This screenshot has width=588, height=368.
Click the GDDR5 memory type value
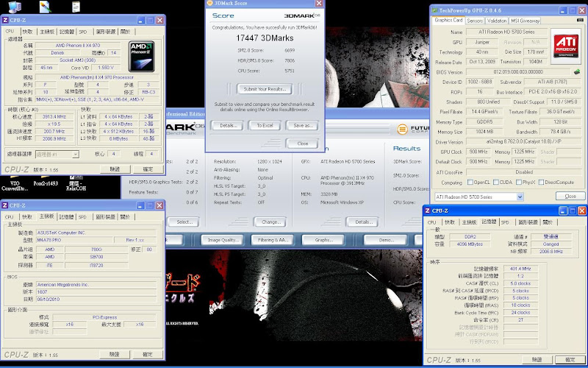point(484,122)
